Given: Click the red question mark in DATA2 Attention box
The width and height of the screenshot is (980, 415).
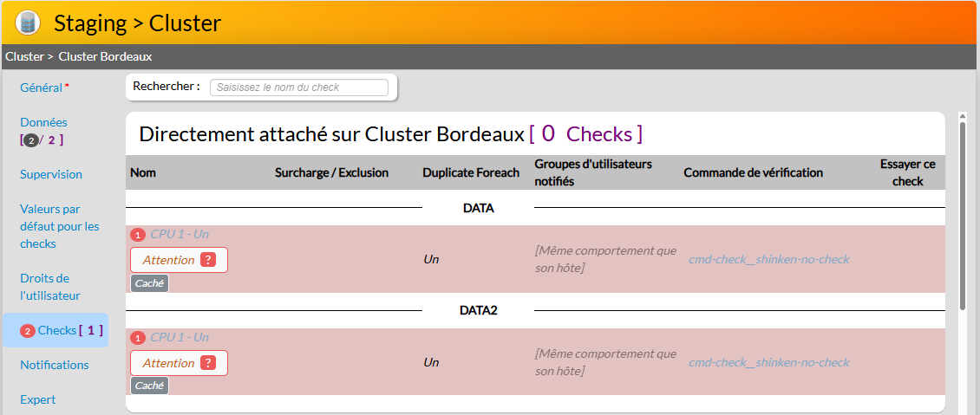Looking at the screenshot, I should pos(207,363).
